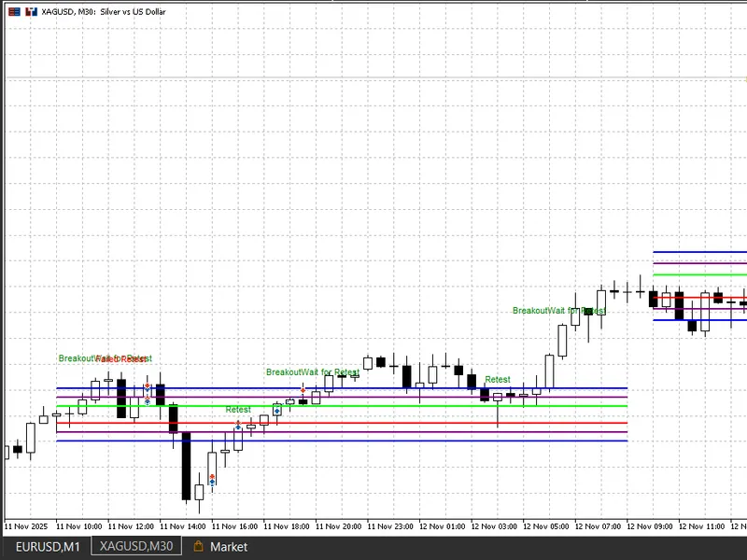Select the bottom blue line of the left range

click(x=342, y=441)
